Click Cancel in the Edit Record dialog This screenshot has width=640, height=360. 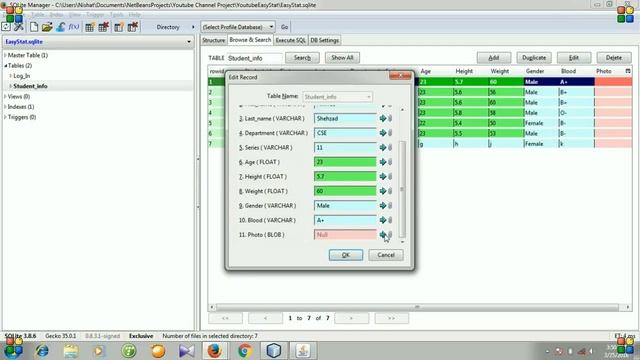(x=386, y=255)
